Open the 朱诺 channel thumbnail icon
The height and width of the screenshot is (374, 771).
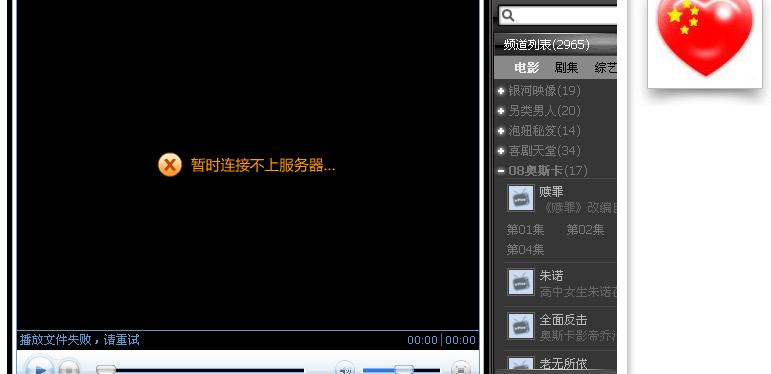click(x=521, y=282)
